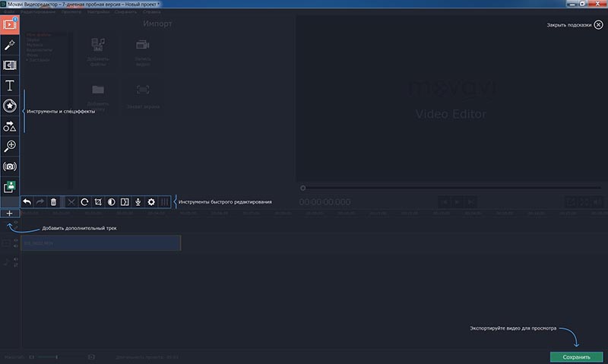Click the previous frame button
This screenshot has height=364, width=608.
pyautogui.click(x=445, y=202)
